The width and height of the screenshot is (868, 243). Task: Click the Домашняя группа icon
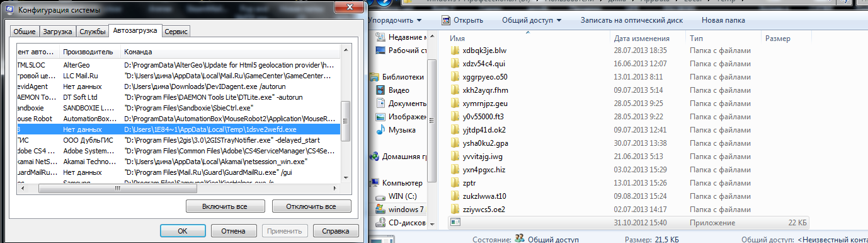[x=374, y=157]
